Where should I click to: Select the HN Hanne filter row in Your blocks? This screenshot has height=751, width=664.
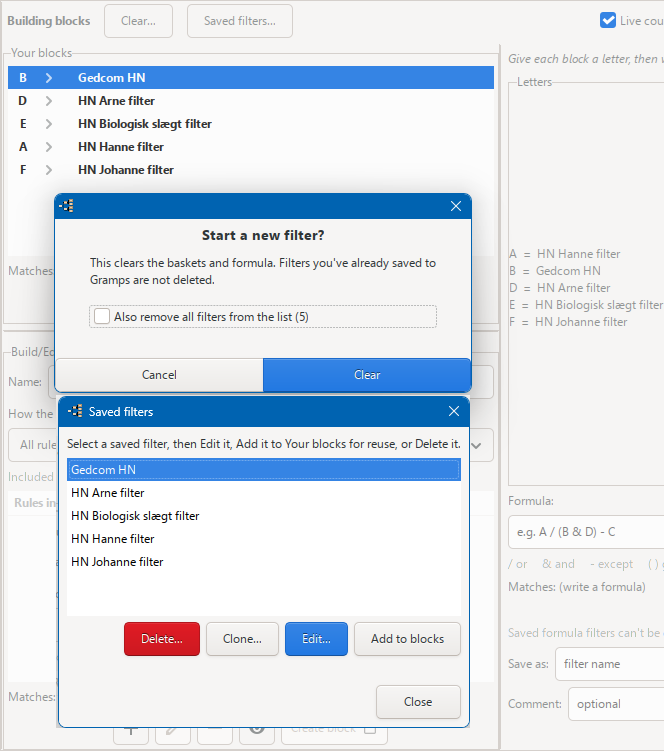251,147
